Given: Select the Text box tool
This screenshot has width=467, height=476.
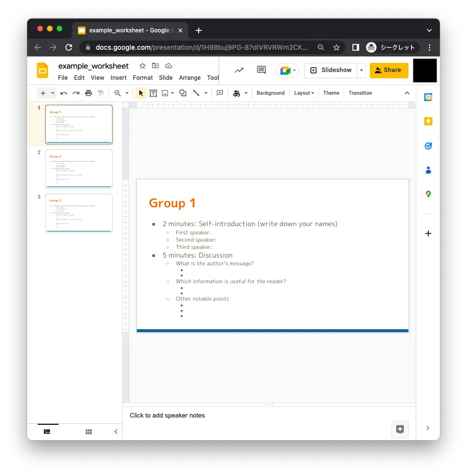Looking at the screenshot, I should pos(153,93).
